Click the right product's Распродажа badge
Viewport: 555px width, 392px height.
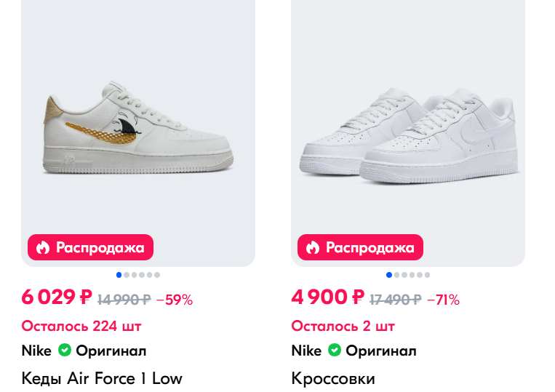click(x=361, y=247)
